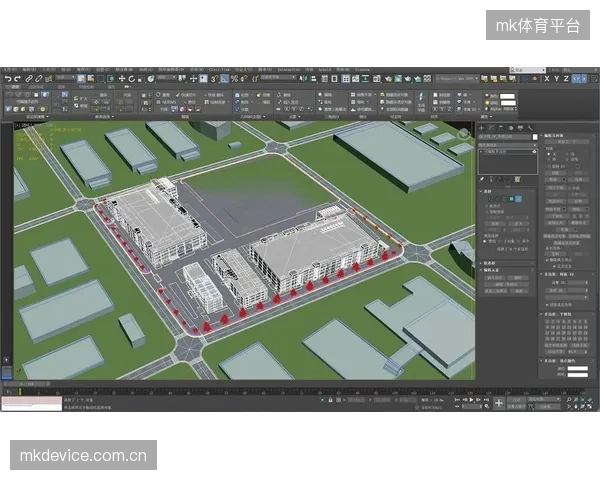Image resolution: width=600 pixels, height=480 pixels.
Task: Click the Pin Stack icon below modifier stack
Action: [482, 179]
